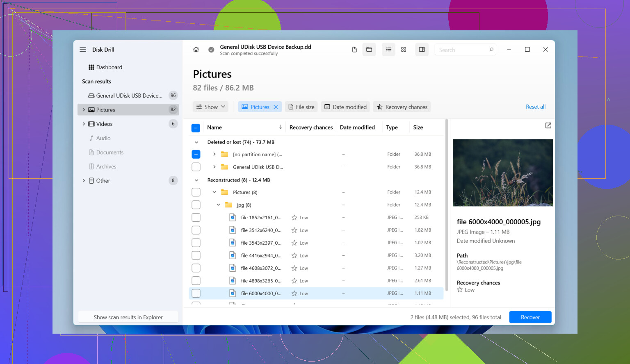Select Archives category in sidebar
630x364 pixels.
[x=103, y=166]
